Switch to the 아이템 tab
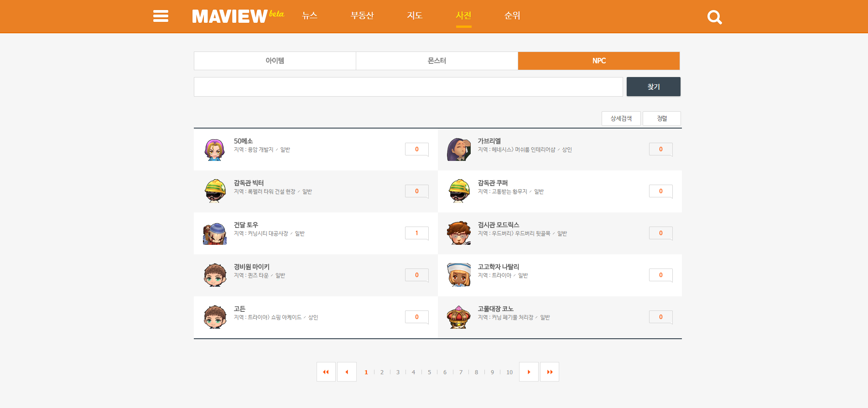The height and width of the screenshot is (408, 868). pos(275,61)
